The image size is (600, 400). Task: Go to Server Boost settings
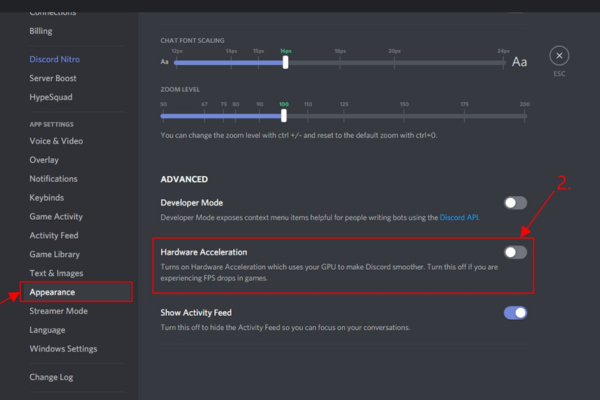[53, 78]
